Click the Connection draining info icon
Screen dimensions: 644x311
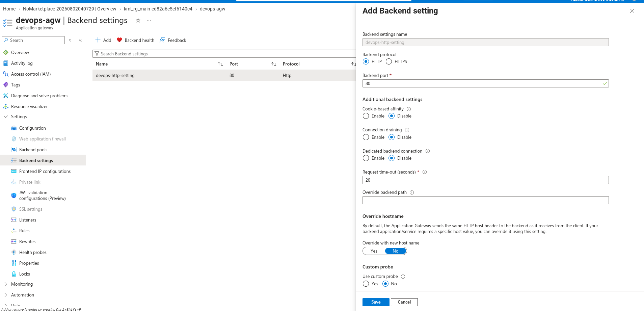407,130
